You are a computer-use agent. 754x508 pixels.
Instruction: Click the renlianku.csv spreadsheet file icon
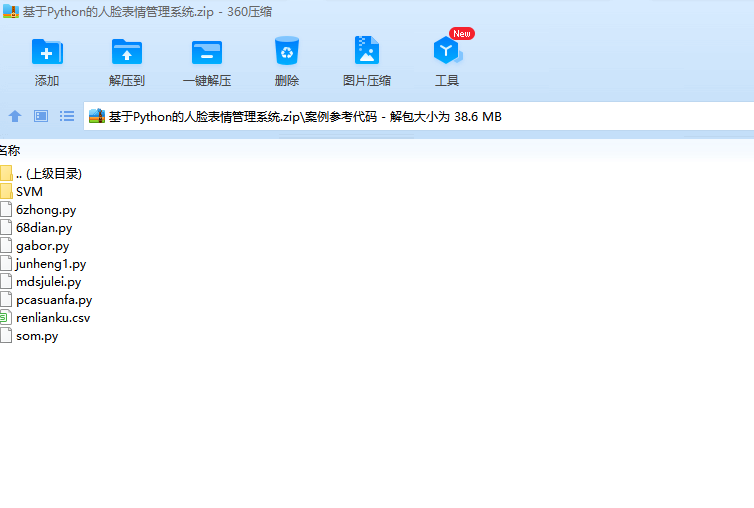[x=6, y=318]
